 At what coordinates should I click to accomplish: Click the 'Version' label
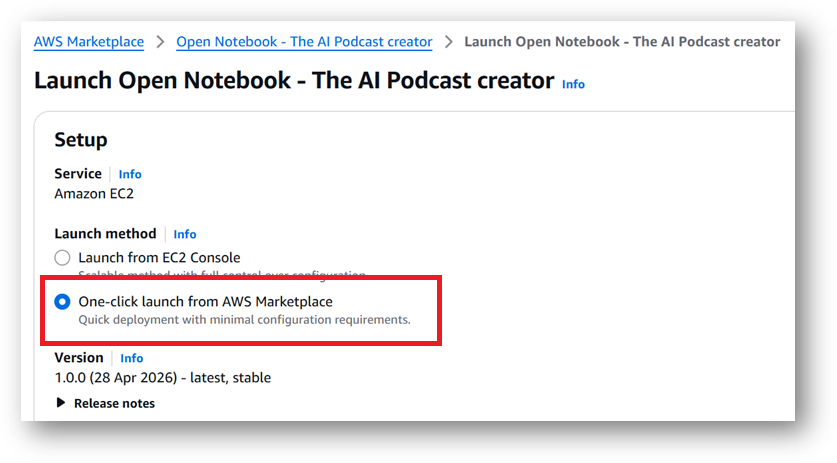coord(79,358)
